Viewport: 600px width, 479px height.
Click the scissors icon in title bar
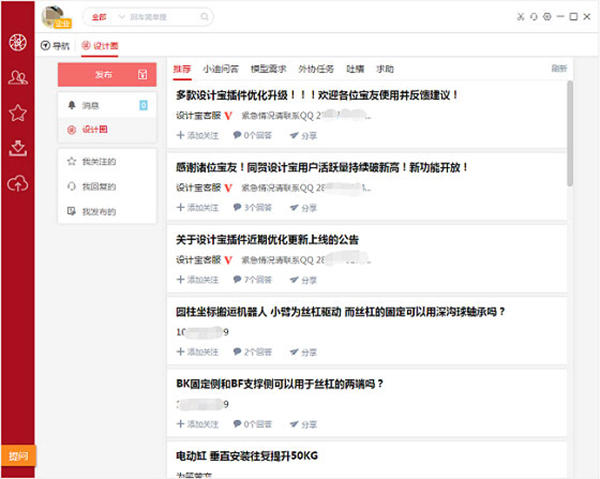tap(520, 18)
